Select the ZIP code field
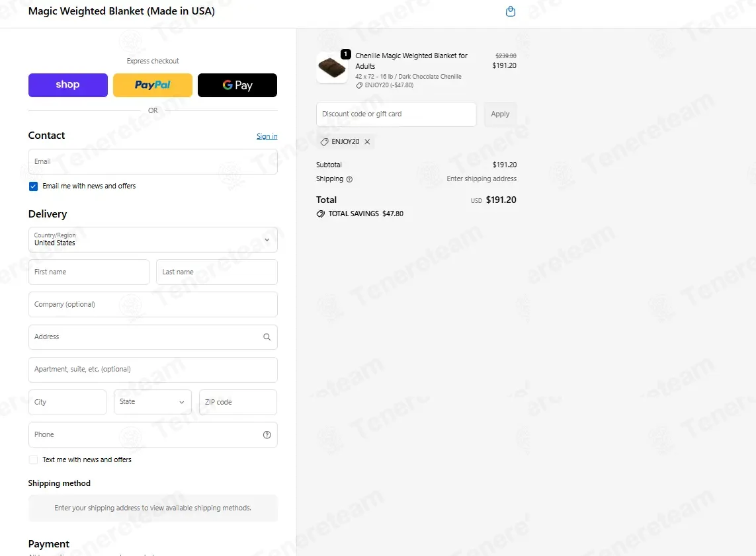Image resolution: width=756 pixels, height=556 pixels. [237, 402]
